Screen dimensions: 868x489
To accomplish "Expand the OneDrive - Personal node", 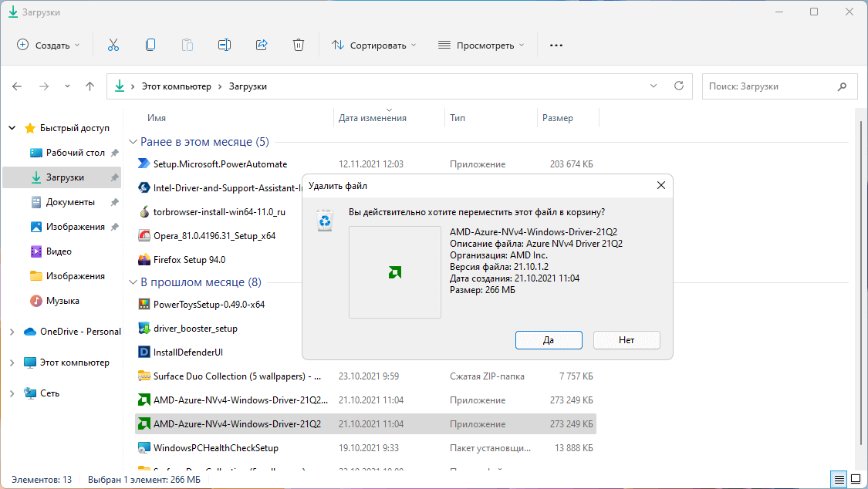I will coord(12,332).
